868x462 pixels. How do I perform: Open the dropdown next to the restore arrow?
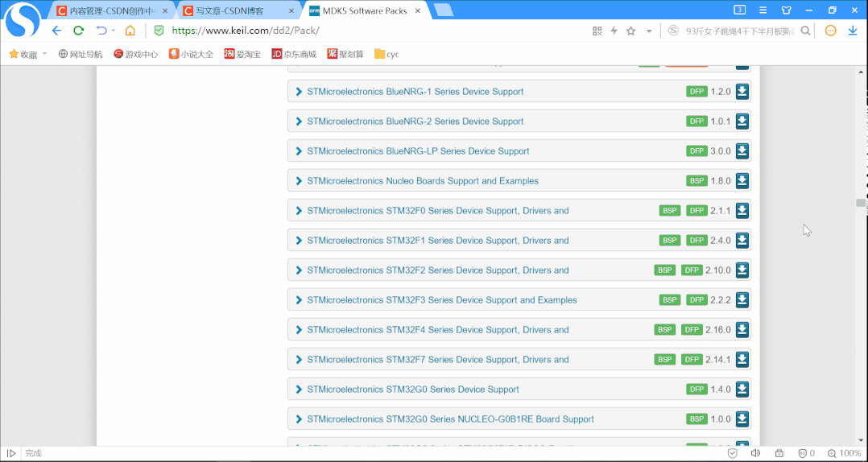tap(114, 31)
